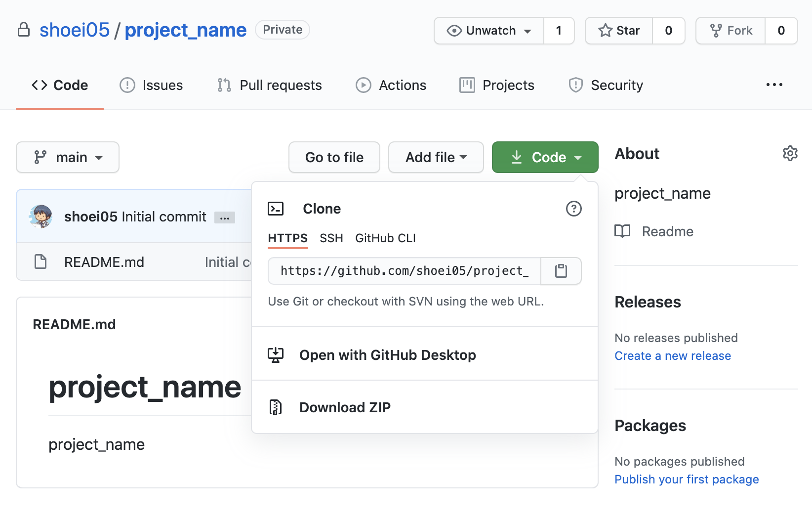Open the main branch selector dropdown
The image size is (812, 522).
coord(68,157)
